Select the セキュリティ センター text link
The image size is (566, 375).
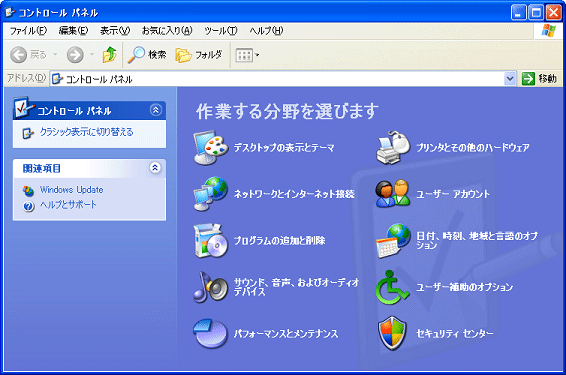click(454, 333)
